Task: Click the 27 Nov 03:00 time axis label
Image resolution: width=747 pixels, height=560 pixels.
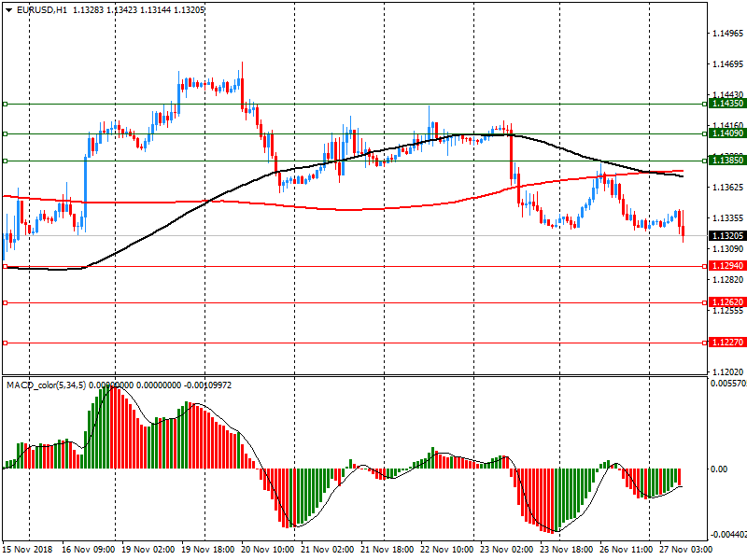Action: pos(686,550)
